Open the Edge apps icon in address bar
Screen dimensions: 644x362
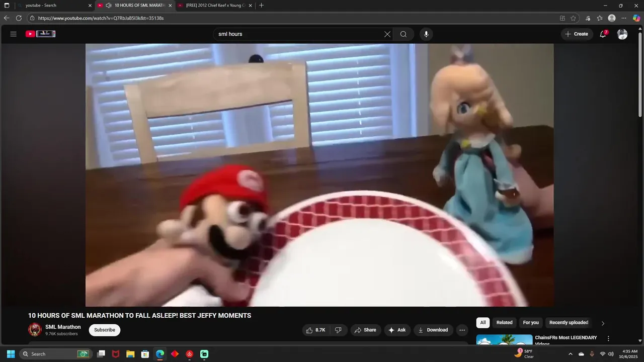562,18
